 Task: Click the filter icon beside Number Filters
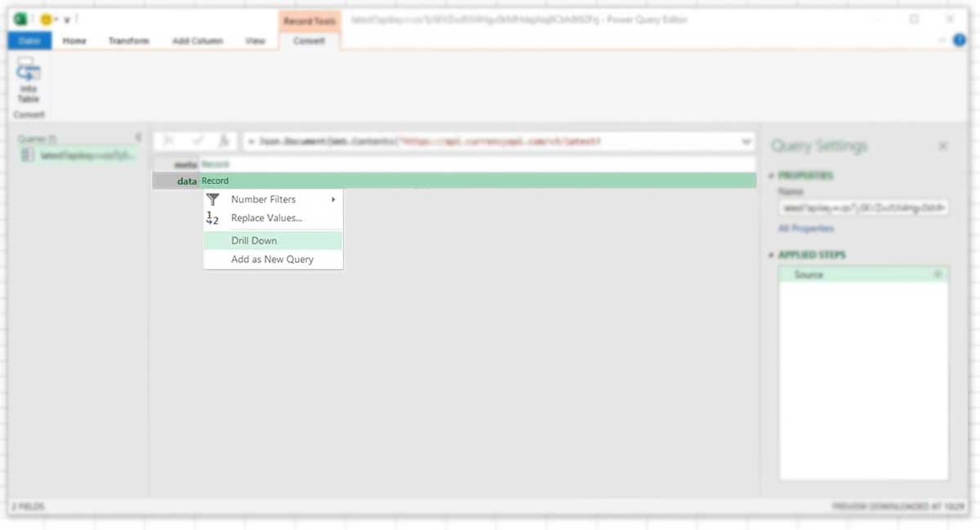[x=212, y=198]
